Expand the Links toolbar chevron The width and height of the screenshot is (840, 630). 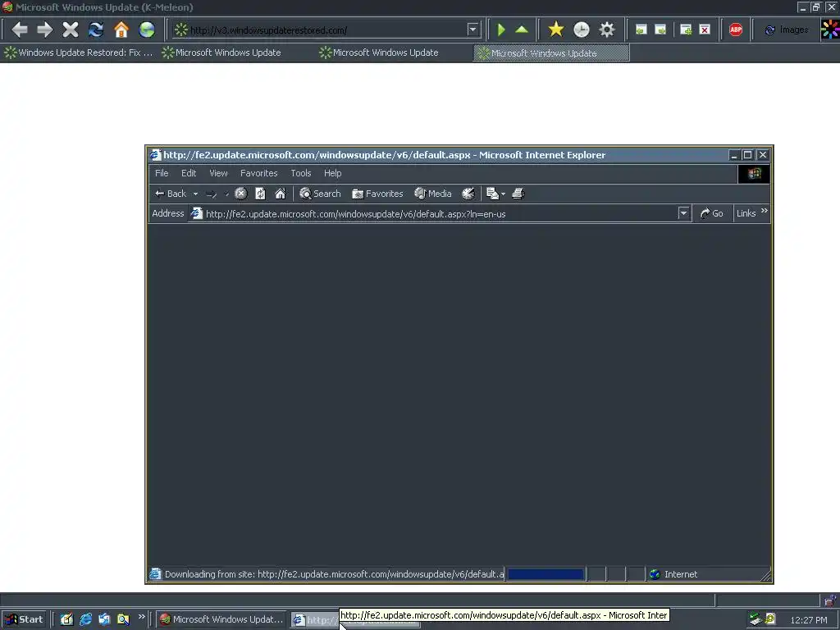click(x=764, y=211)
